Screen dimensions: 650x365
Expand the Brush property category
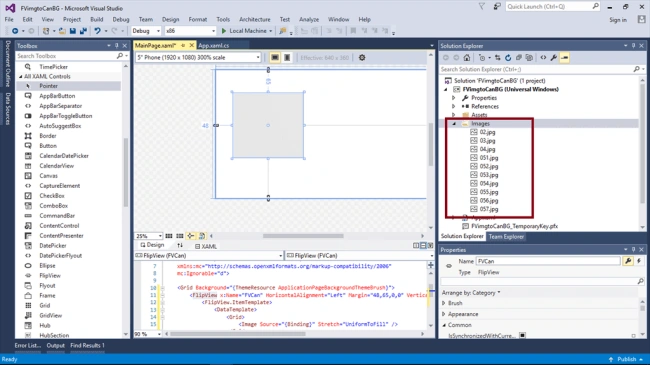coord(444,303)
